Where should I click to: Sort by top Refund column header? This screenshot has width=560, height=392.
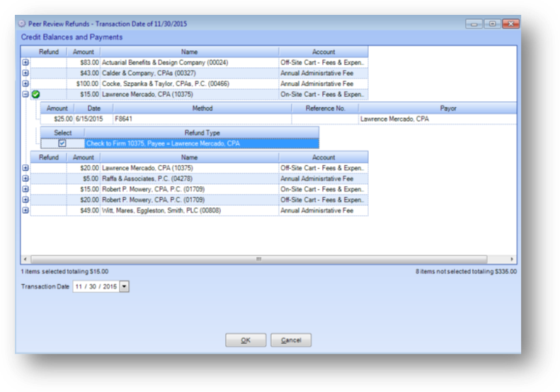pos(49,52)
